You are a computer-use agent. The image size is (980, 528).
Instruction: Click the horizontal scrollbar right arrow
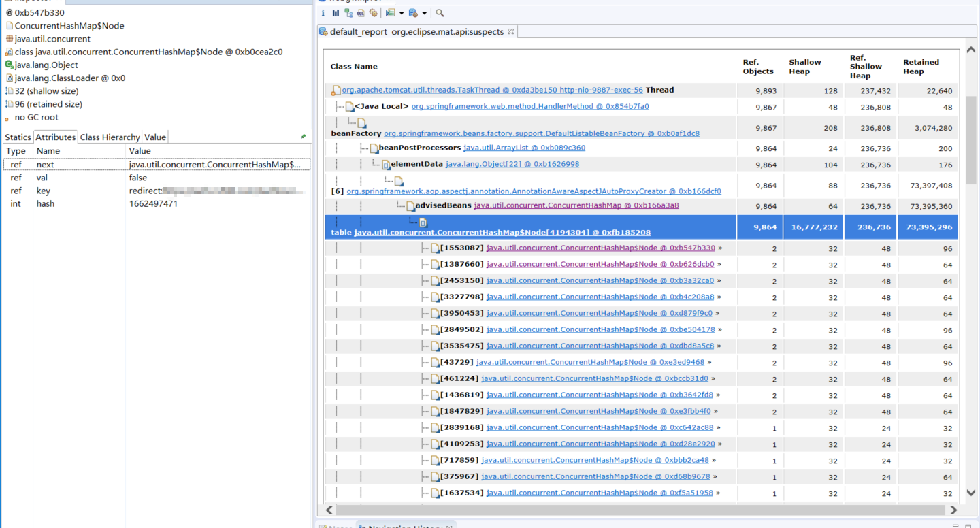tap(953, 510)
